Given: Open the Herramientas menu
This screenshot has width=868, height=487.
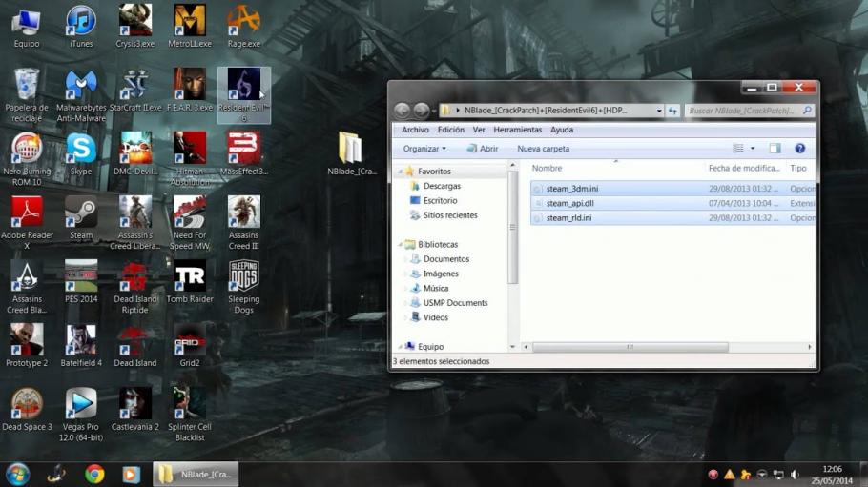Looking at the screenshot, I should [518, 130].
